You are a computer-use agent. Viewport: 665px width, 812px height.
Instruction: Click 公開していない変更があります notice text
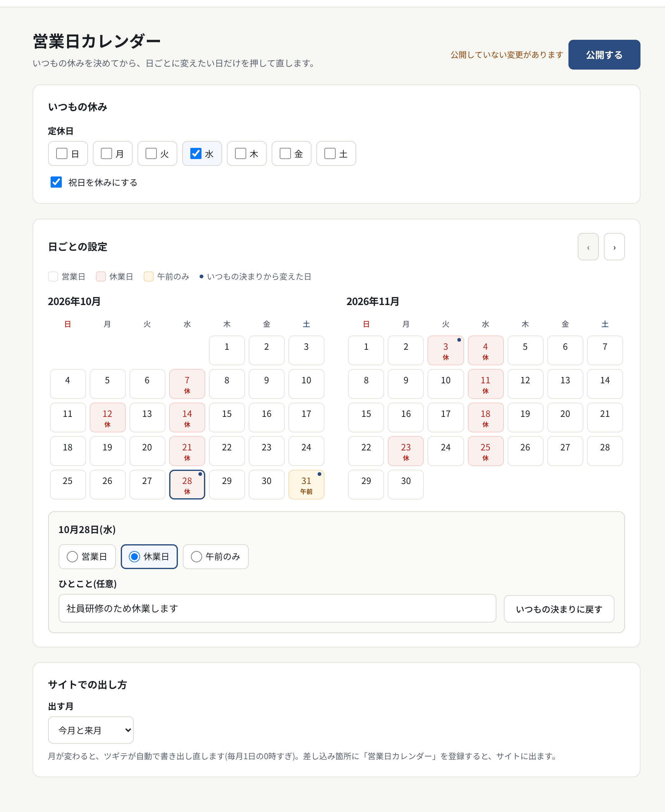tap(506, 55)
